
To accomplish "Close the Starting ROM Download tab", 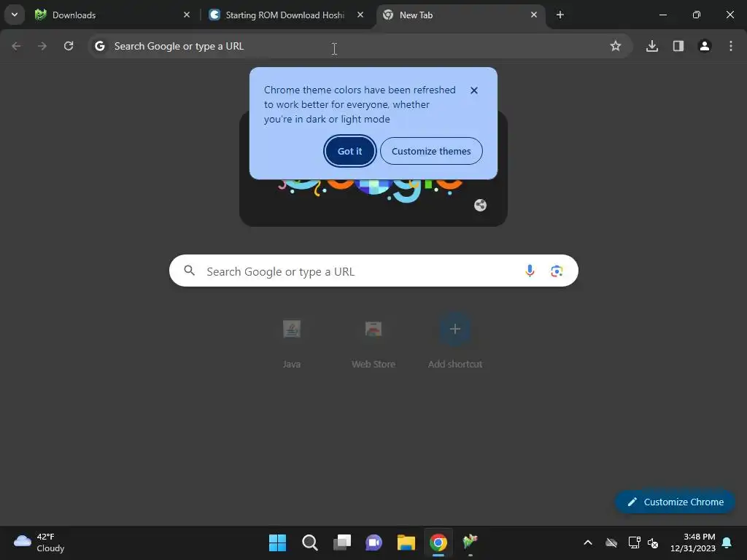I will pyautogui.click(x=360, y=15).
